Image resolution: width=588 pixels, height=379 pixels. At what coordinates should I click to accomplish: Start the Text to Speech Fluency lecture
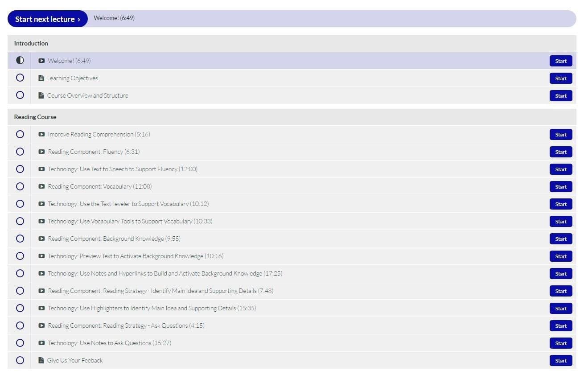(x=560, y=169)
